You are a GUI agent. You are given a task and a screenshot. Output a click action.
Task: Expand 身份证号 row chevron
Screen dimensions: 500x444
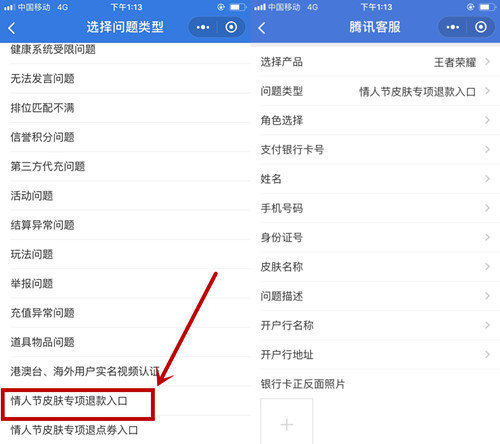click(487, 237)
